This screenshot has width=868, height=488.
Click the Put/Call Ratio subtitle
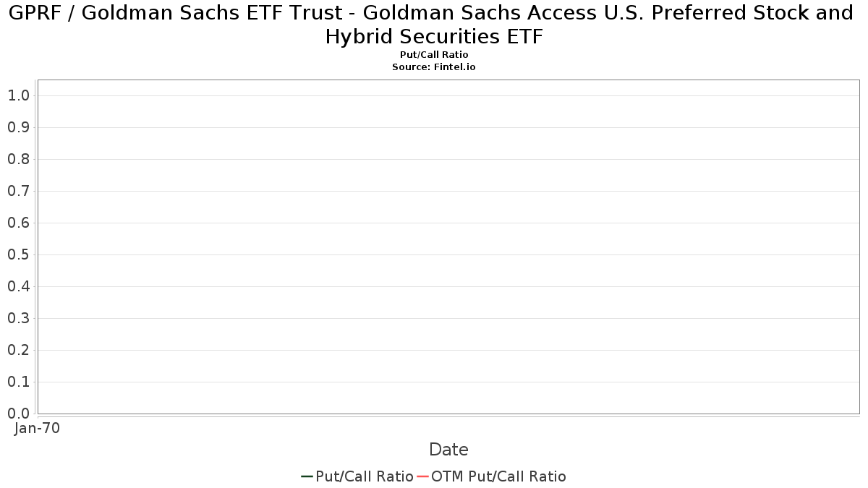(434, 55)
